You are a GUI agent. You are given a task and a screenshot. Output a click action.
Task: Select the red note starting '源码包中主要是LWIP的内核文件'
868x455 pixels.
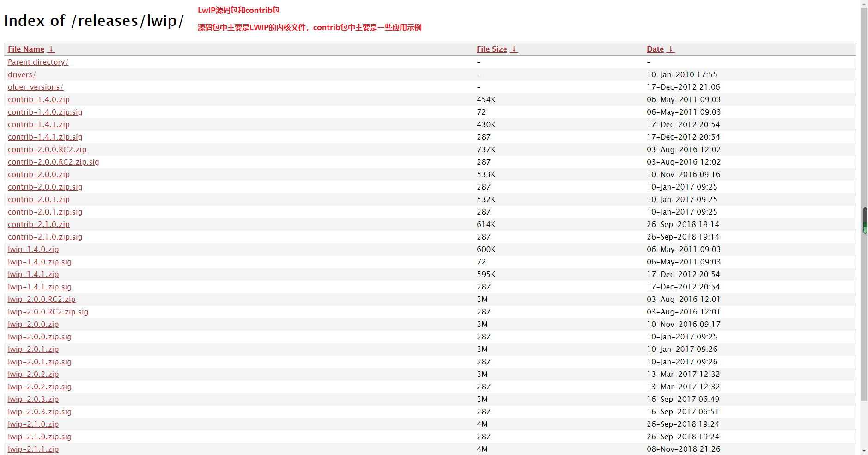pos(310,27)
